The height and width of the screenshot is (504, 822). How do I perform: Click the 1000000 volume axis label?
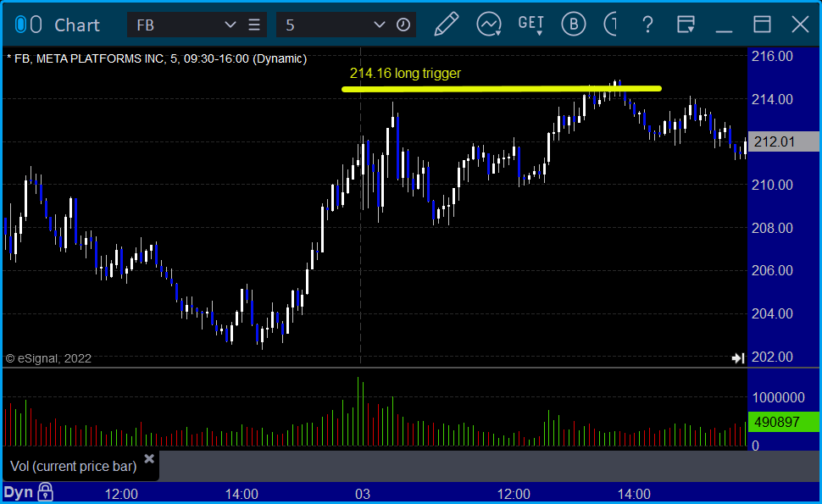pyautogui.click(x=779, y=397)
